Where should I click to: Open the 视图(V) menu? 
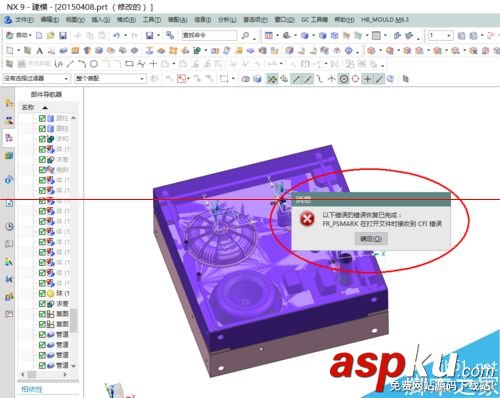click(75, 20)
